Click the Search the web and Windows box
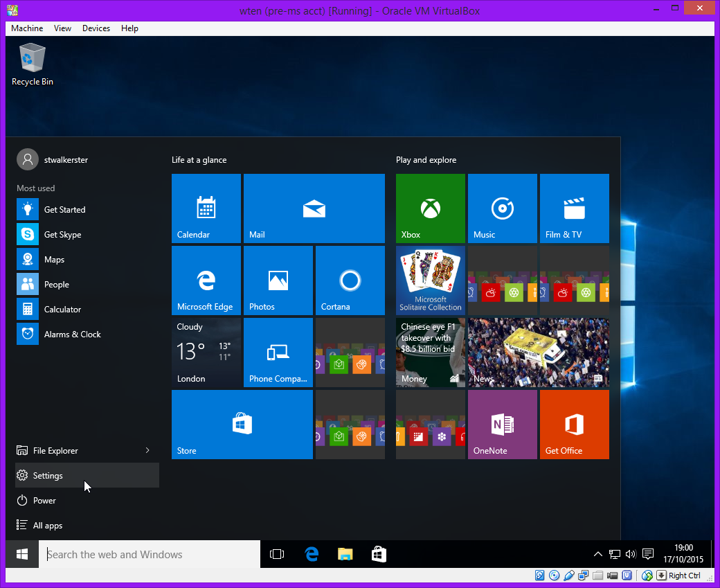Screen dimensions: 720x588 [149, 554]
